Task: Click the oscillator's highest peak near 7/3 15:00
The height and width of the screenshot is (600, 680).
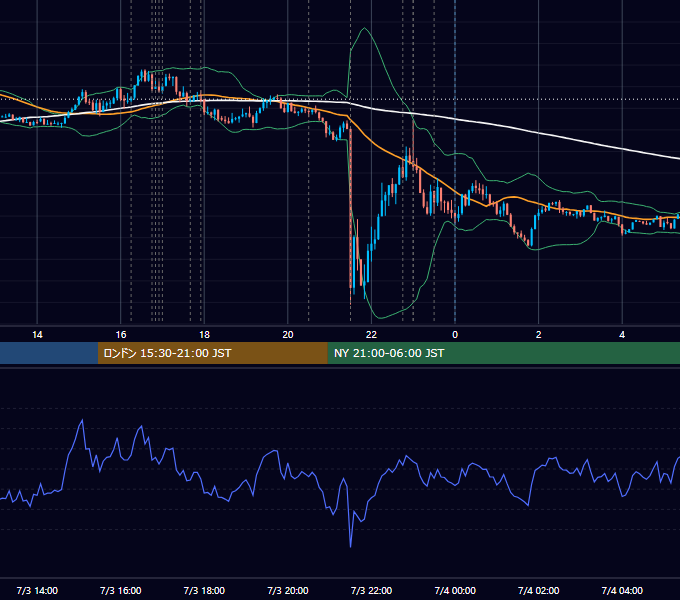Action: 82,420
